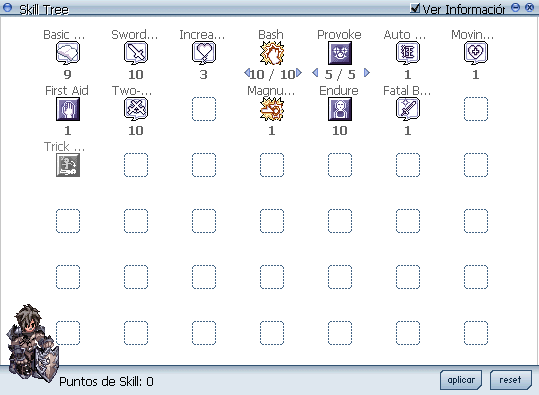Raise Provoke level using right arrow

tap(367, 73)
